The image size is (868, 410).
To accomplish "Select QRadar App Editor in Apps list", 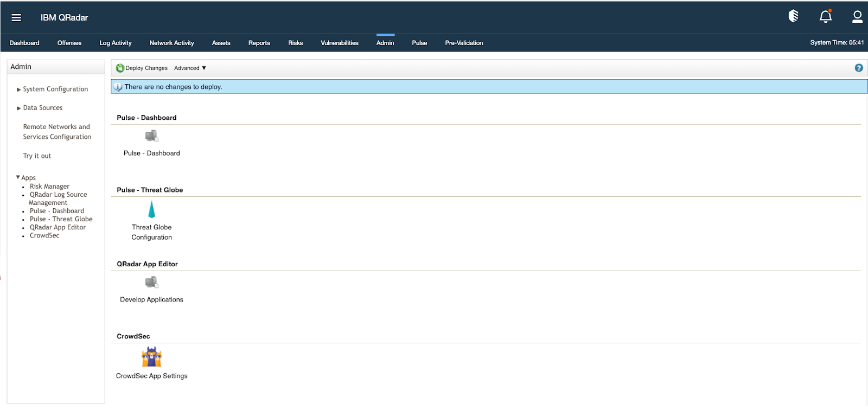I will [58, 227].
